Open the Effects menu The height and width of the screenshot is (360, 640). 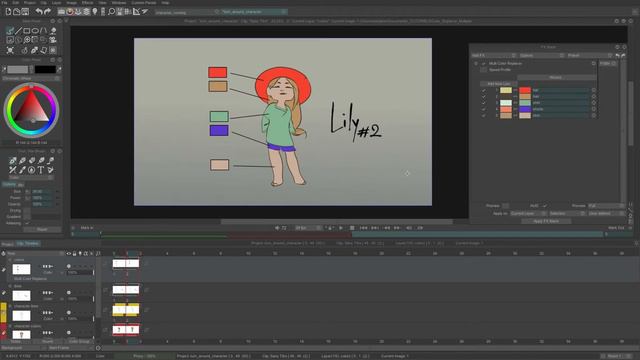[x=87, y=2]
